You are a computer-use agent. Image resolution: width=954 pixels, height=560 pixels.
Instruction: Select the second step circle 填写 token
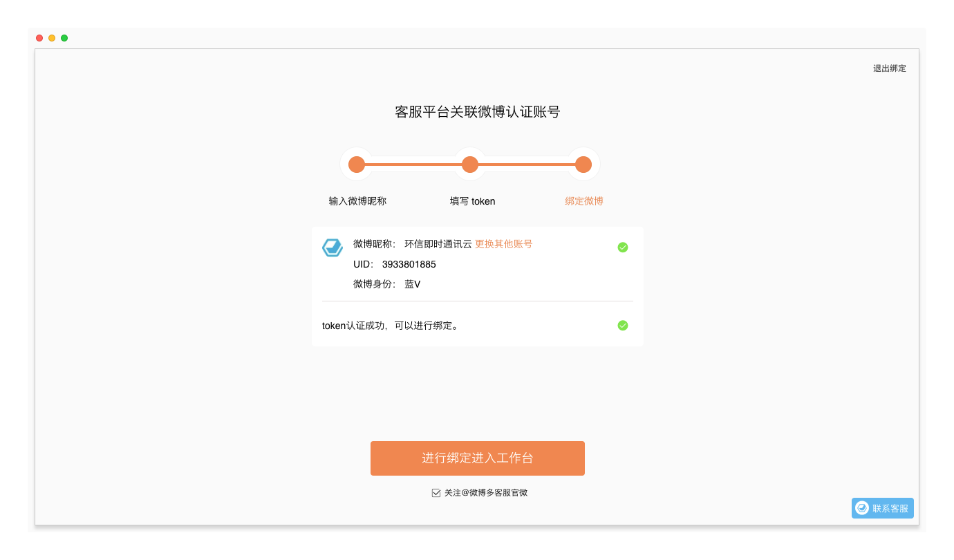[x=470, y=165]
